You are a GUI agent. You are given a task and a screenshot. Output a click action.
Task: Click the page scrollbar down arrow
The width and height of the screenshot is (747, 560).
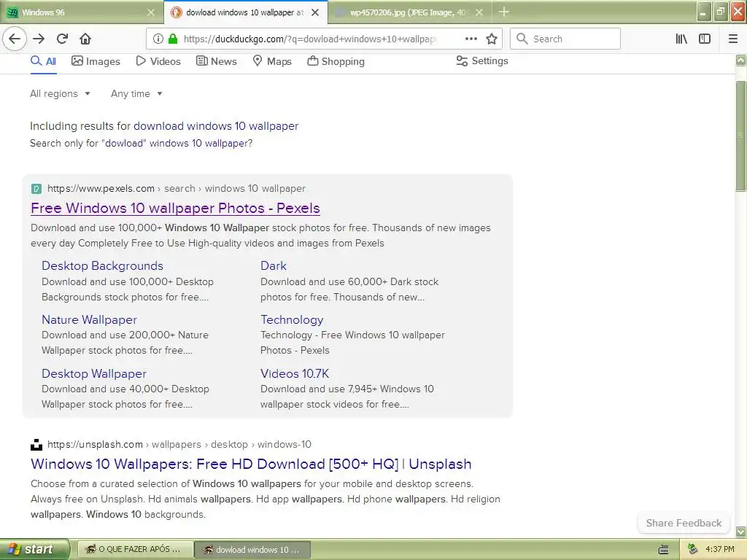[741, 532]
